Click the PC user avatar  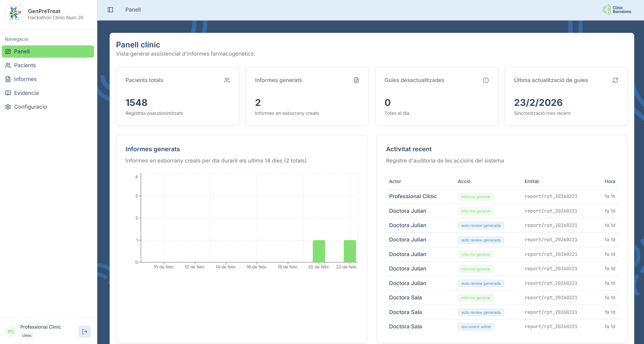11,331
